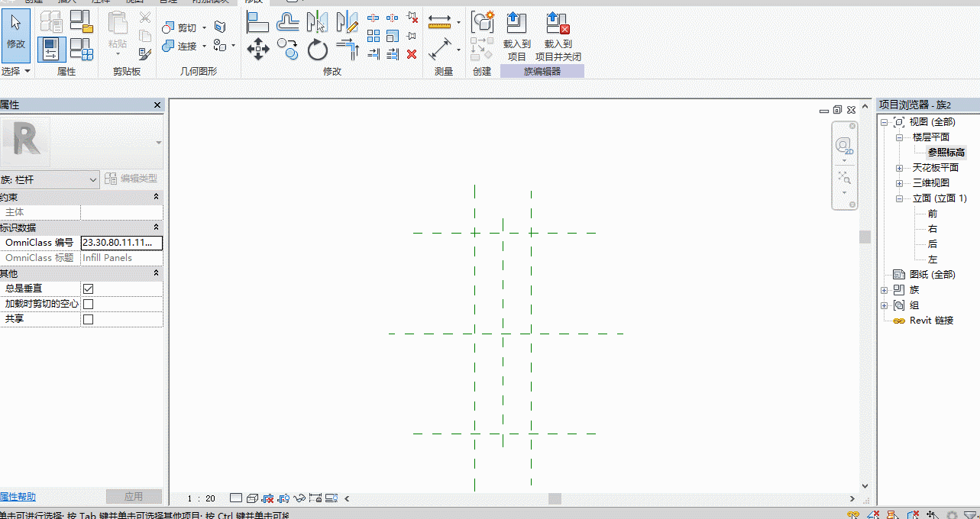Toggle temporary hide/isolate glasses icon

[300, 498]
